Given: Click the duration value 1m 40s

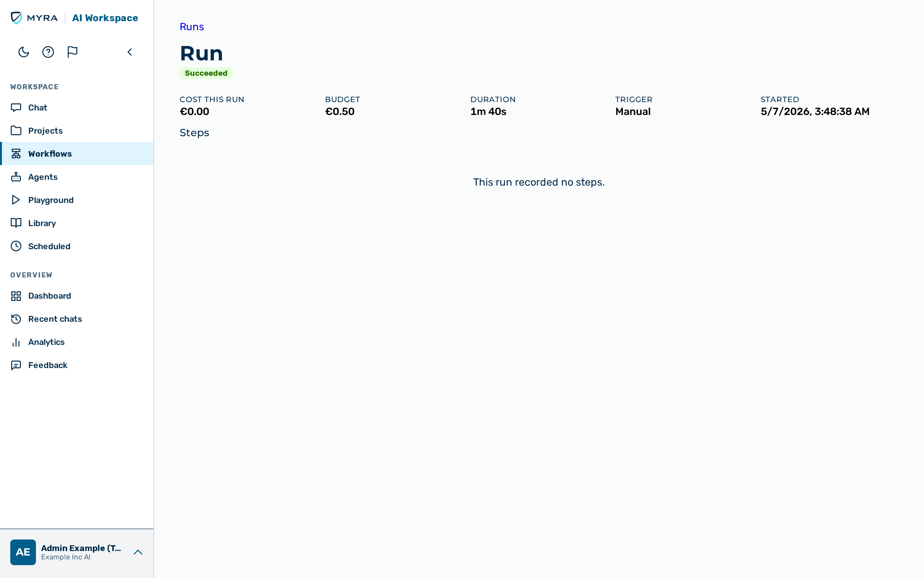Looking at the screenshot, I should (x=488, y=112).
